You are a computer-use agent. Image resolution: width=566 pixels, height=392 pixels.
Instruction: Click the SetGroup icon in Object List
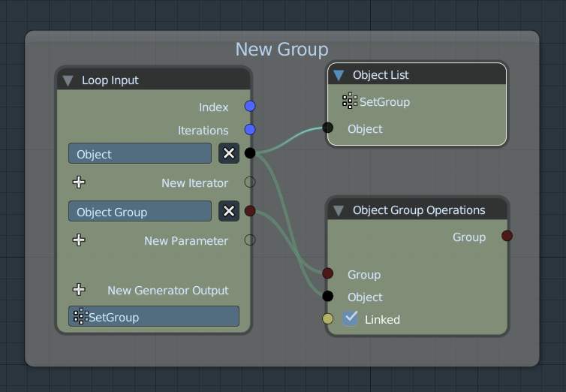coord(349,101)
